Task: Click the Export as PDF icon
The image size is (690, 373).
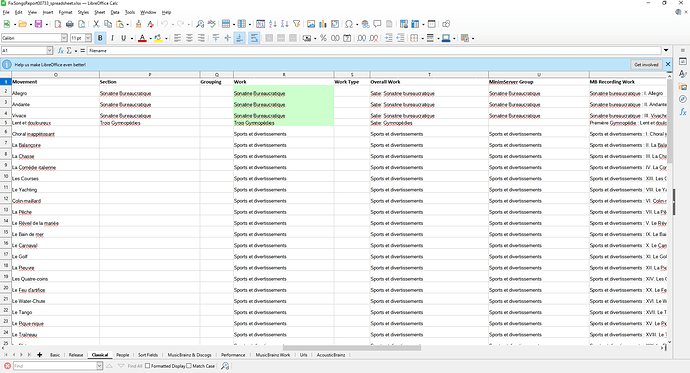Action: (58, 24)
